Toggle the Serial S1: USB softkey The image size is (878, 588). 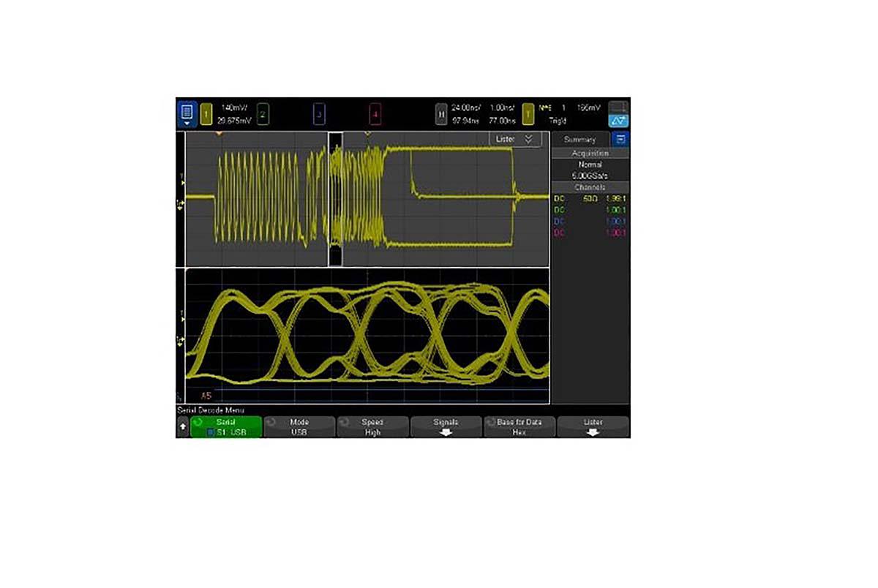226,427
